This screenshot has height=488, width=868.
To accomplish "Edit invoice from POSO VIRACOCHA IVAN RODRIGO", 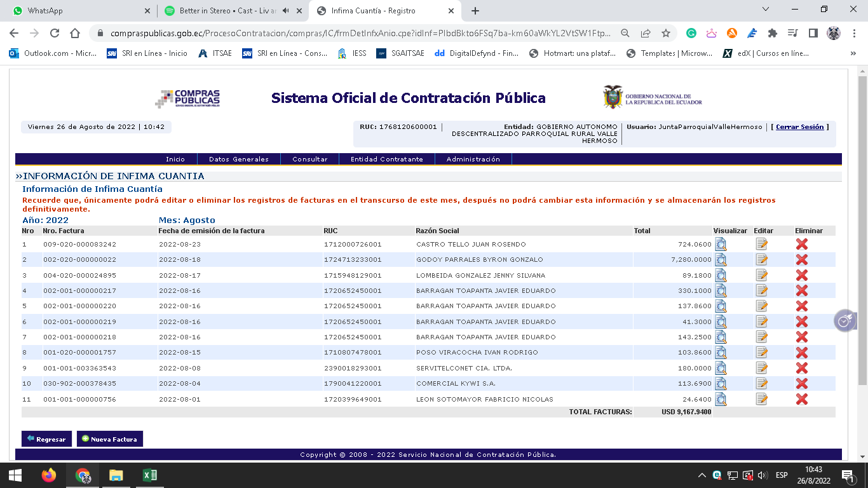I will 761,353.
